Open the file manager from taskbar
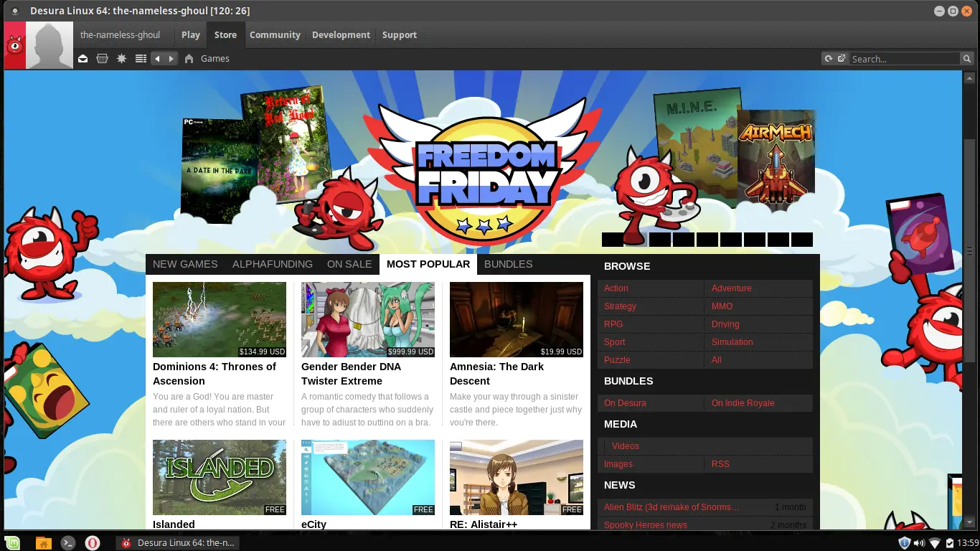The width and height of the screenshot is (980, 551). (x=44, y=543)
